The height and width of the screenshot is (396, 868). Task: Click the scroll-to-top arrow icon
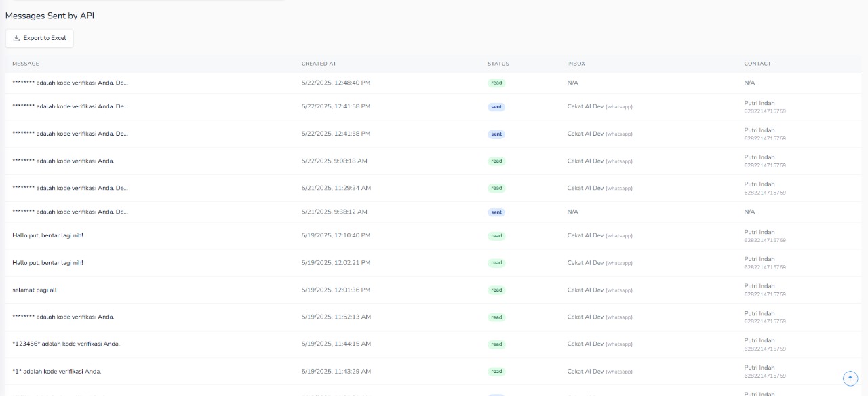coord(850,378)
